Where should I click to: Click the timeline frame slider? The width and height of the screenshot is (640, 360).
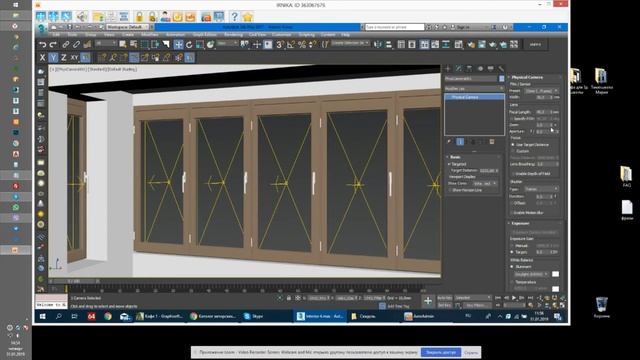tap(74, 281)
